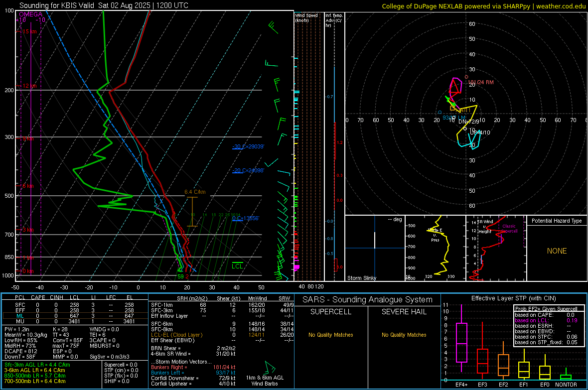This screenshot has height=390, width=588.
Task: Click the magenta 'based on LCL:' probability line
Action: coord(546,320)
